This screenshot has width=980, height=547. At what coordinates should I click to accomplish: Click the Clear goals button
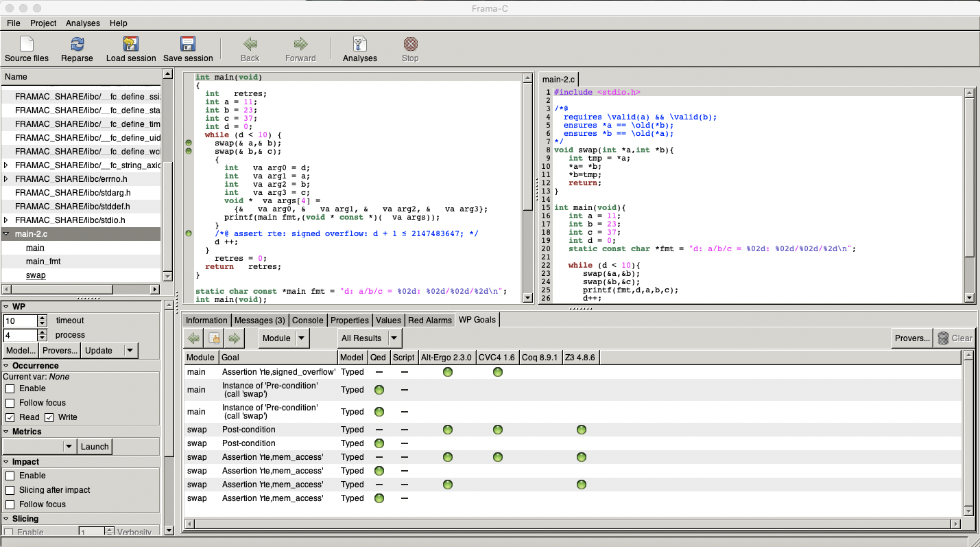pos(955,338)
